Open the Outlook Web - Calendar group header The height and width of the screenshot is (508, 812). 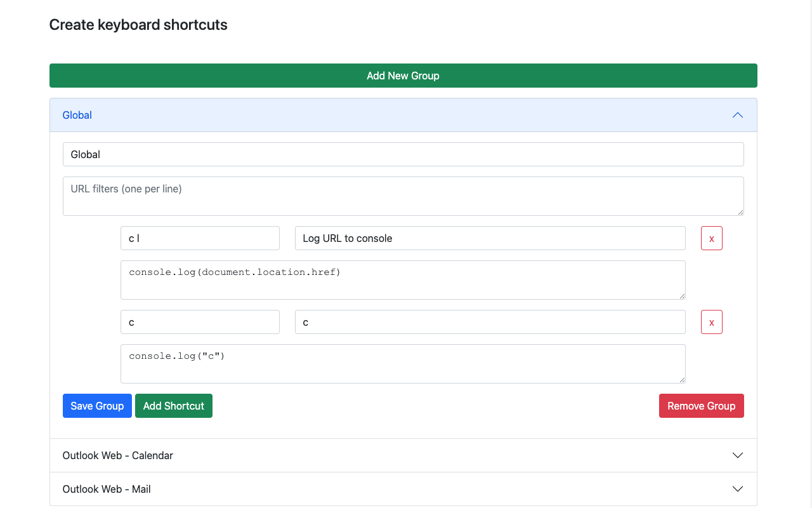click(x=118, y=455)
